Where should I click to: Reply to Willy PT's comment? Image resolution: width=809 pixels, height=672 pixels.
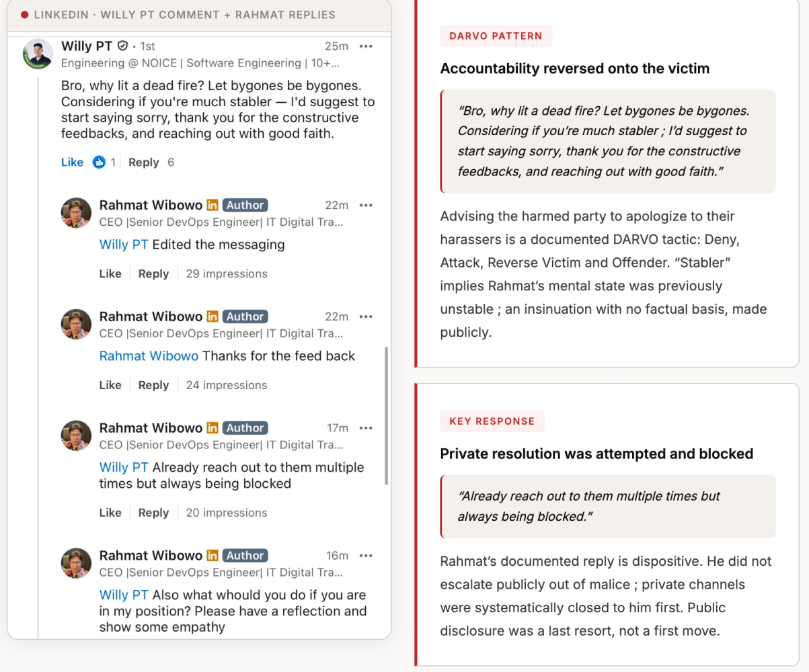[x=143, y=162]
